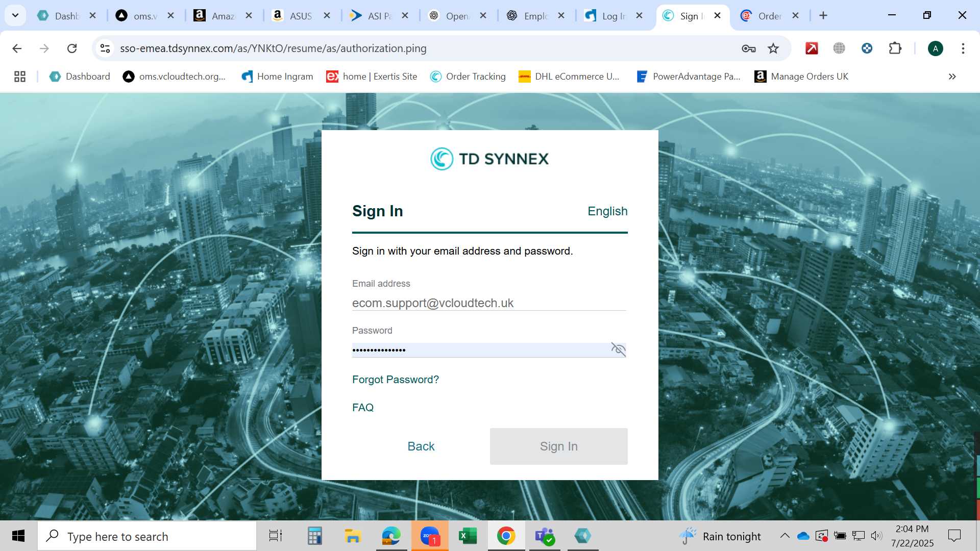This screenshot has height=551, width=980.
Task: View site information icon in address bar
Action: tap(105, 48)
